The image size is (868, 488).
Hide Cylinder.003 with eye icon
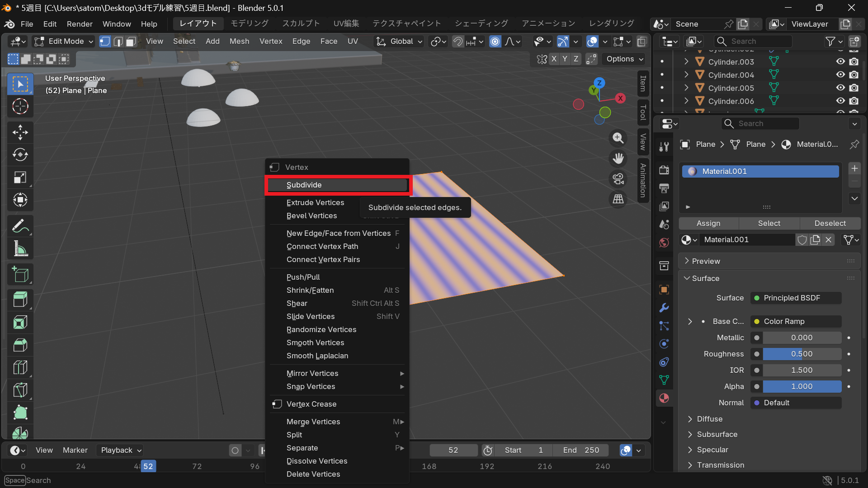click(840, 61)
